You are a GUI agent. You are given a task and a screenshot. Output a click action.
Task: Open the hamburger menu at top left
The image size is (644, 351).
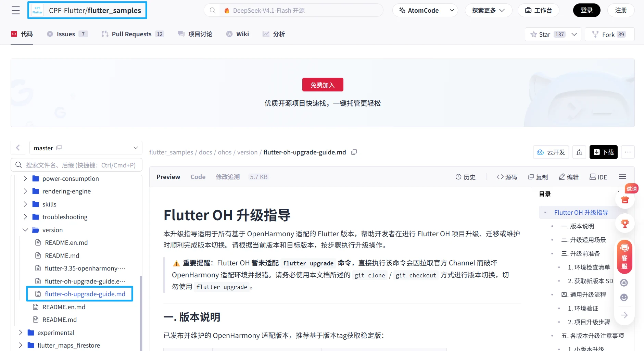click(16, 10)
